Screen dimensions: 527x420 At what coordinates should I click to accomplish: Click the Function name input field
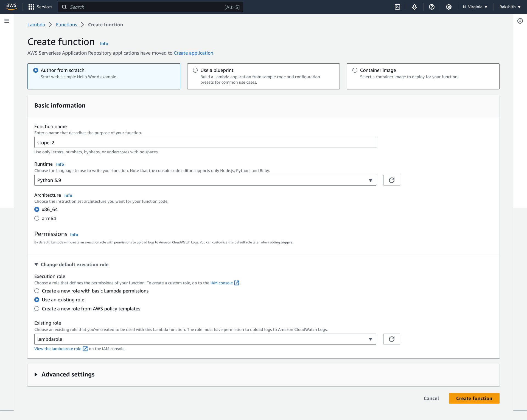coord(205,142)
